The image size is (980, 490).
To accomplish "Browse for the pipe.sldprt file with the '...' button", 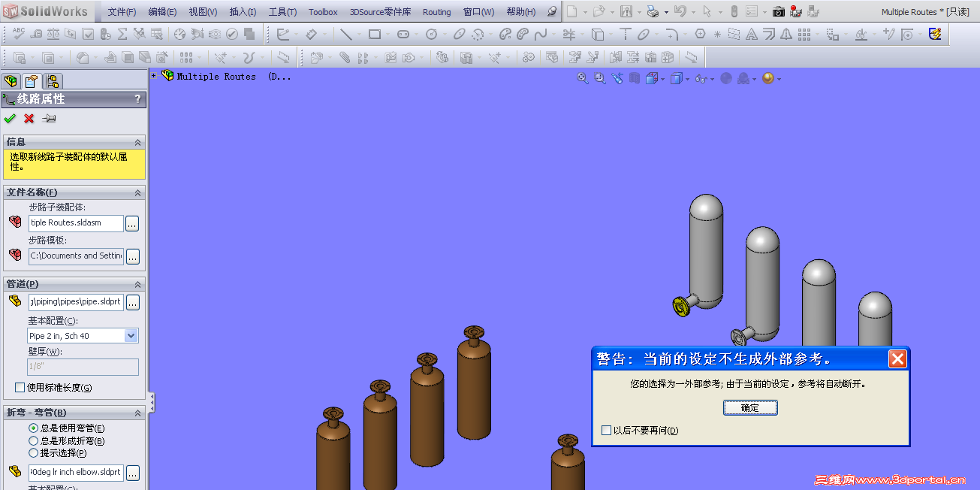I will point(133,303).
